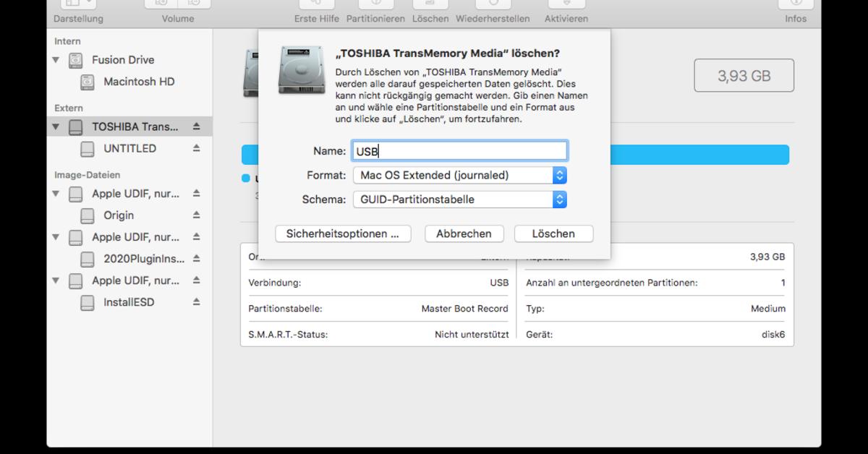
Task: Click the 3,93 GB capacity box
Action: [744, 75]
